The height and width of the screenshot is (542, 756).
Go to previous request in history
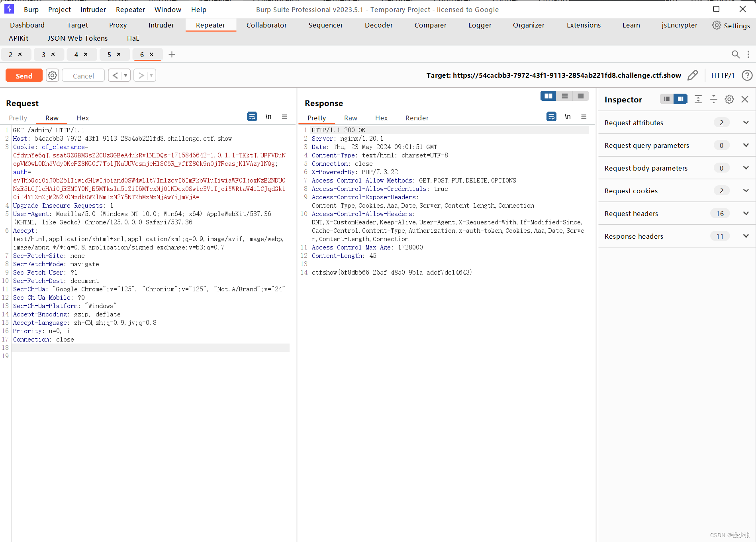(x=115, y=75)
